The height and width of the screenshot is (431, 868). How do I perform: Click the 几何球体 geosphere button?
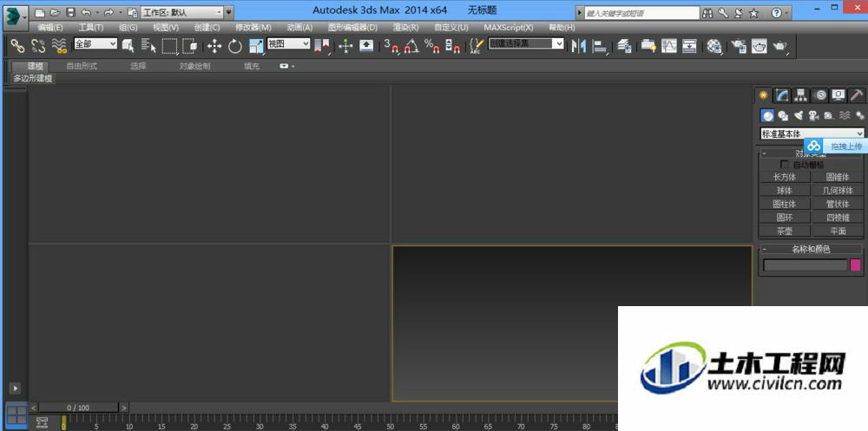coord(838,190)
